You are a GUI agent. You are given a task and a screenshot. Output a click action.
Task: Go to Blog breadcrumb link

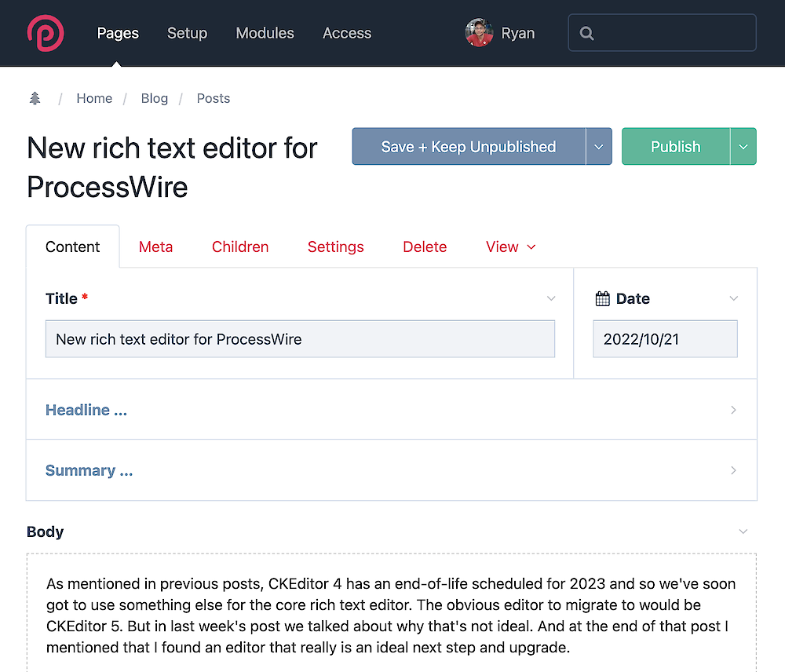(x=154, y=98)
